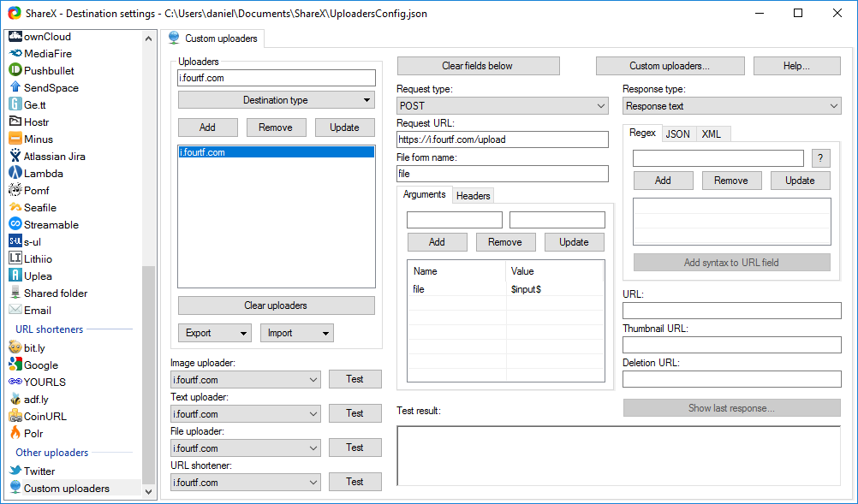The width and height of the screenshot is (858, 504).
Task: Click Update under Uploaders name field
Action: click(345, 127)
